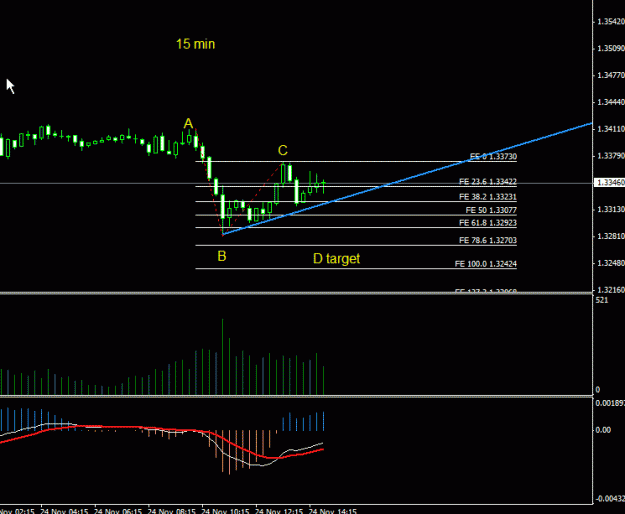Click the 1.34110 price axis value
625x514 pixels.
tap(611, 129)
